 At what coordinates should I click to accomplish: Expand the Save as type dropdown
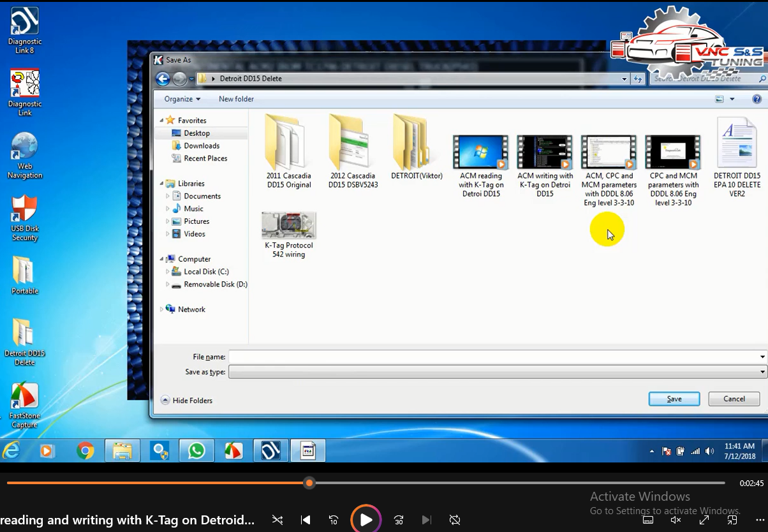coord(762,372)
